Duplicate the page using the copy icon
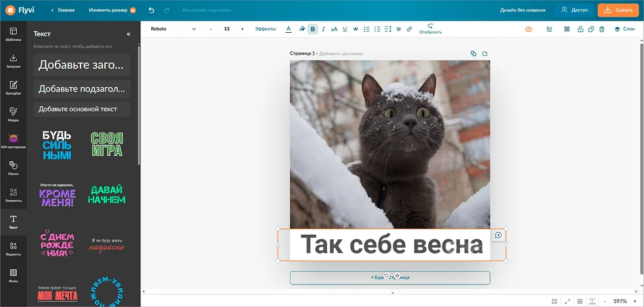This screenshot has height=307, width=644. pos(473,53)
